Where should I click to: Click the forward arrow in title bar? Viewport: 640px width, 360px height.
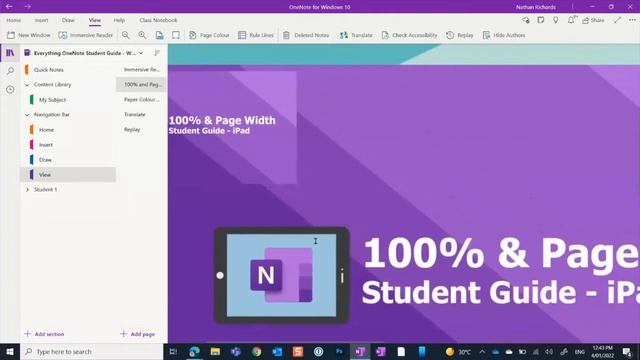pyautogui.click(x=27, y=7)
